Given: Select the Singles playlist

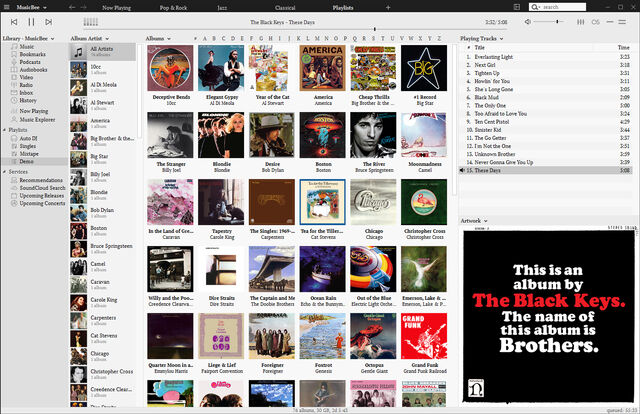Looking at the screenshot, I should coord(28,146).
